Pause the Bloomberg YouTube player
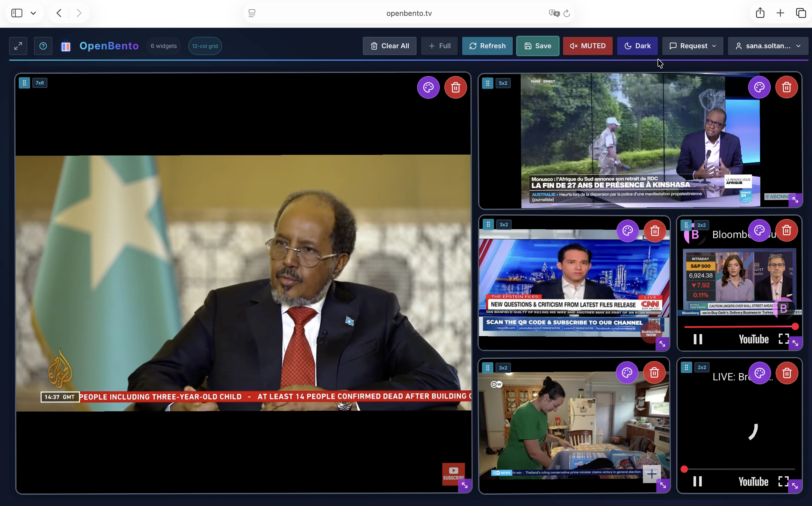 point(698,339)
